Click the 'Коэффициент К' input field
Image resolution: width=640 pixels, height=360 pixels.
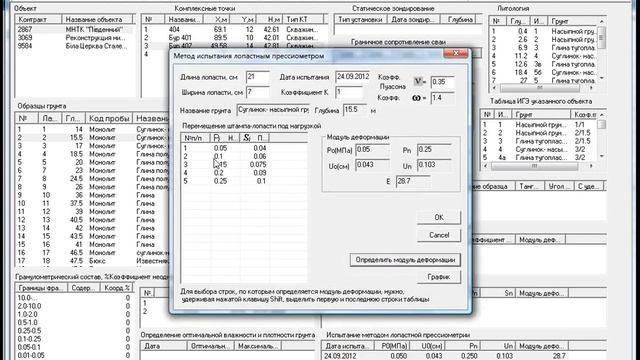[x=349, y=92]
